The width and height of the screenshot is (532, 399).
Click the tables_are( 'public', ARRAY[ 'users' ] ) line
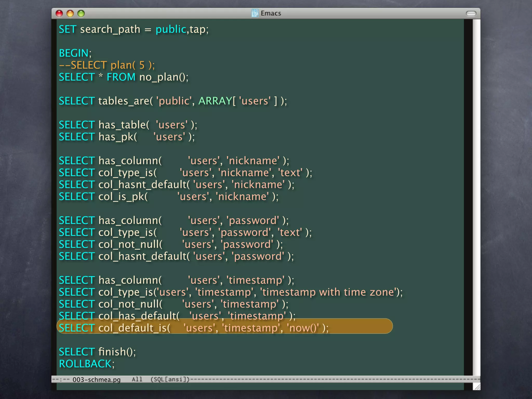click(x=173, y=101)
